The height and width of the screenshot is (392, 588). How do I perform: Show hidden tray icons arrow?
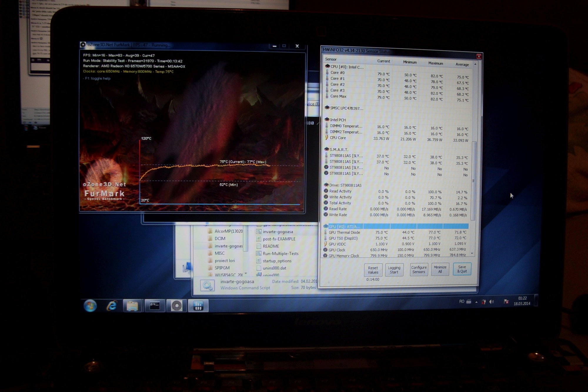pyautogui.click(x=476, y=302)
